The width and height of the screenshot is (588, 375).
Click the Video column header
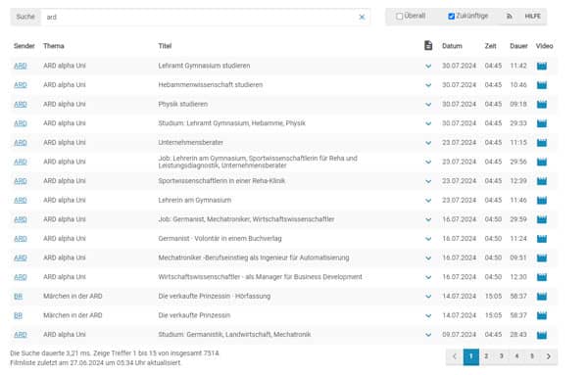tap(544, 46)
